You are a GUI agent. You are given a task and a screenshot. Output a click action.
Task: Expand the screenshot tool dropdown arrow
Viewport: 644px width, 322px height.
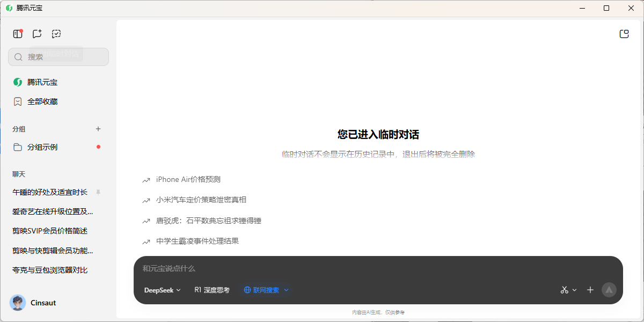pos(574,290)
